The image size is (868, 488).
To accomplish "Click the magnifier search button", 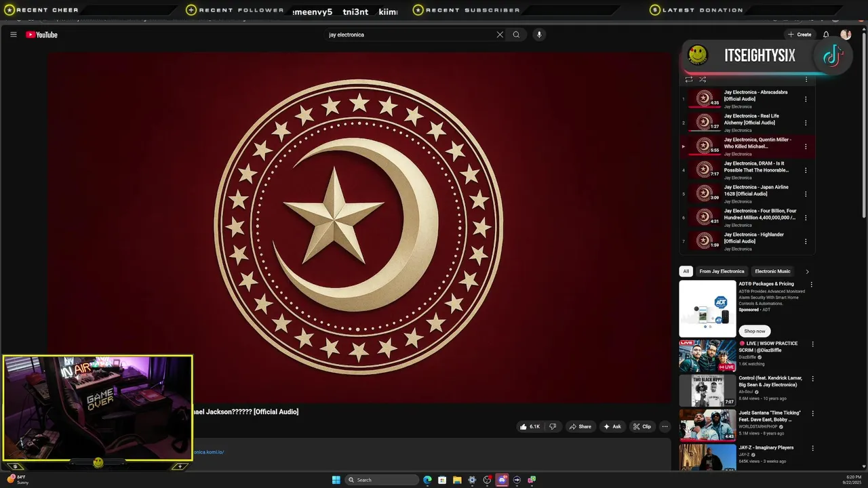I will [516, 35].
